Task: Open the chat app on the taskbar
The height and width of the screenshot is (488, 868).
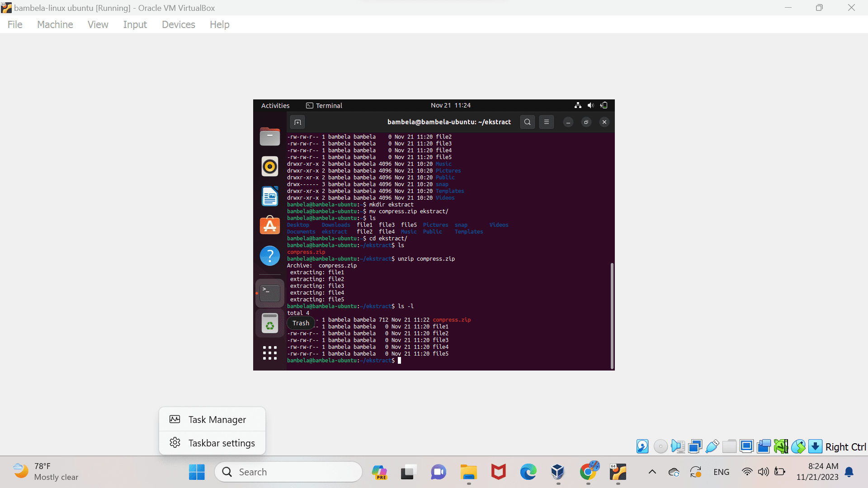Action: tap(439, 472)
